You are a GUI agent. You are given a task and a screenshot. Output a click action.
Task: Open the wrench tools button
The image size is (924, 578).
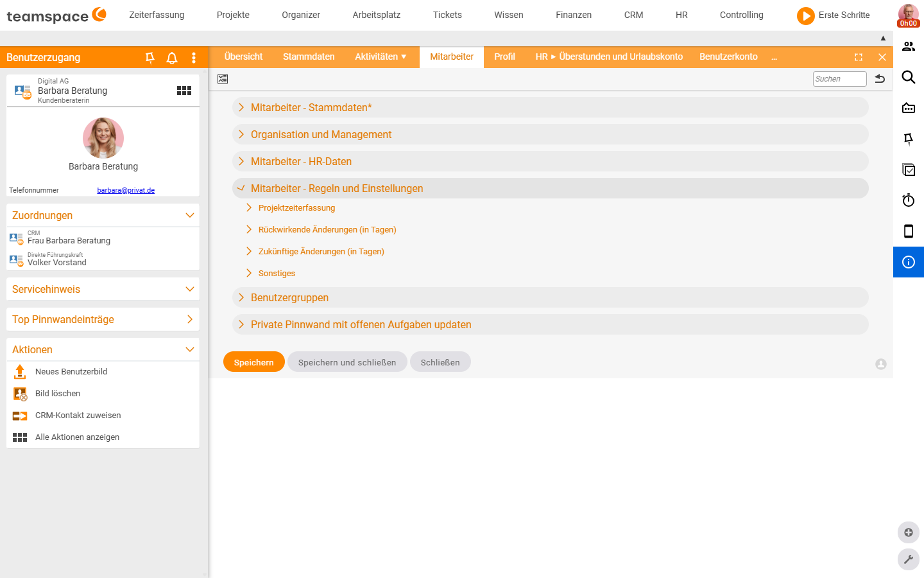pos(909,559)
